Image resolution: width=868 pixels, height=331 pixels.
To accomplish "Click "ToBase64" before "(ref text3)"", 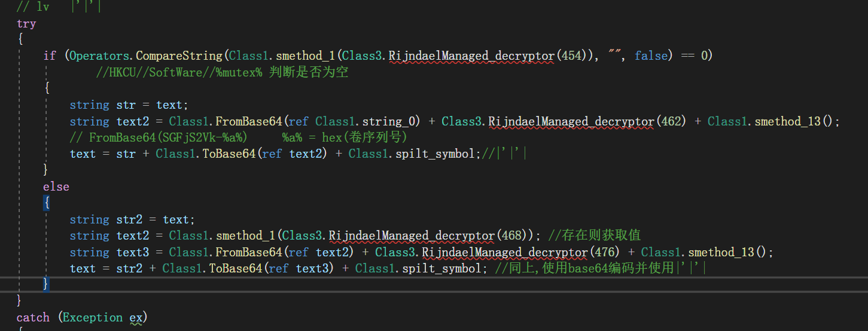I will (236, 268).
